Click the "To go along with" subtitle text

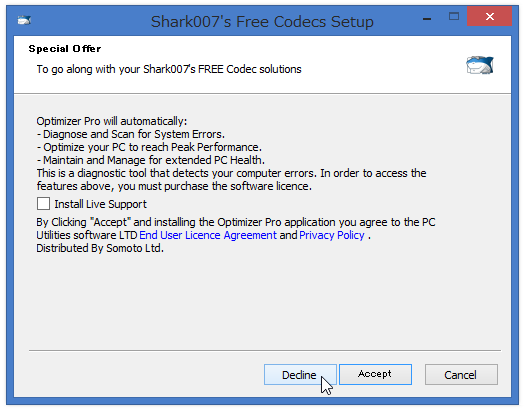[169, 69]
